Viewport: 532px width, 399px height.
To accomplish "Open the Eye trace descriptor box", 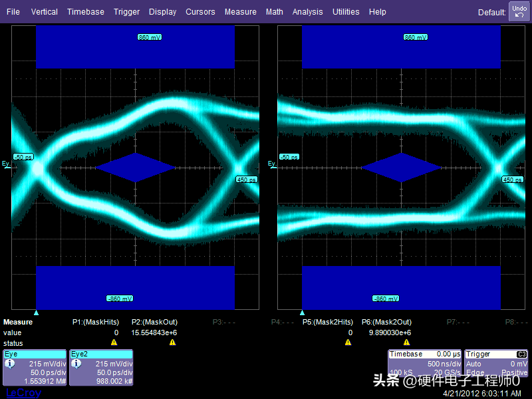I will [35, 368].
